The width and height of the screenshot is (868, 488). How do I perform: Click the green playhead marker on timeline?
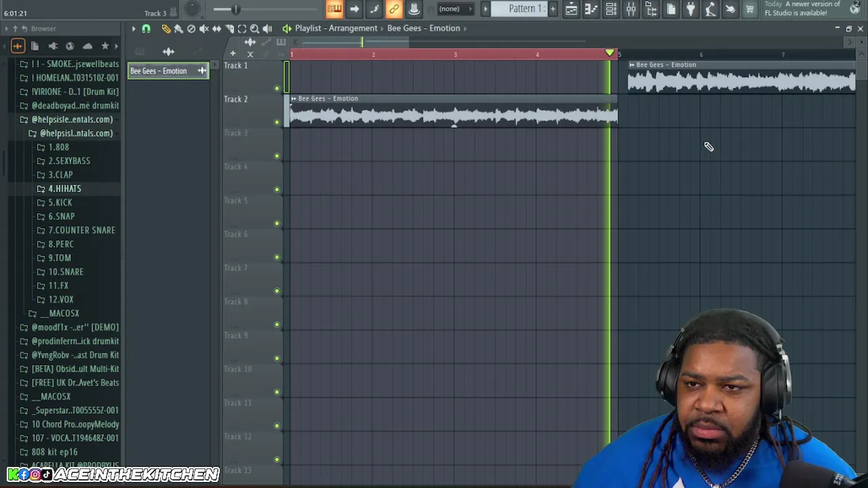610,53
